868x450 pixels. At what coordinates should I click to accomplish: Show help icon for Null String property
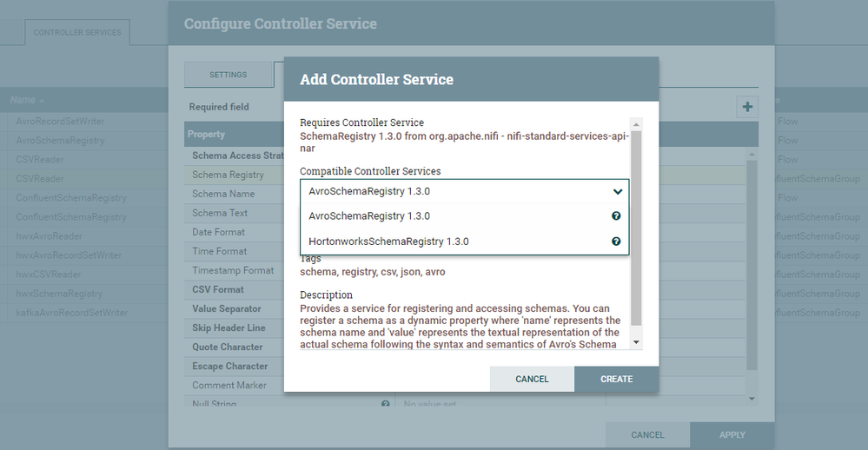[x=385, y=404]
